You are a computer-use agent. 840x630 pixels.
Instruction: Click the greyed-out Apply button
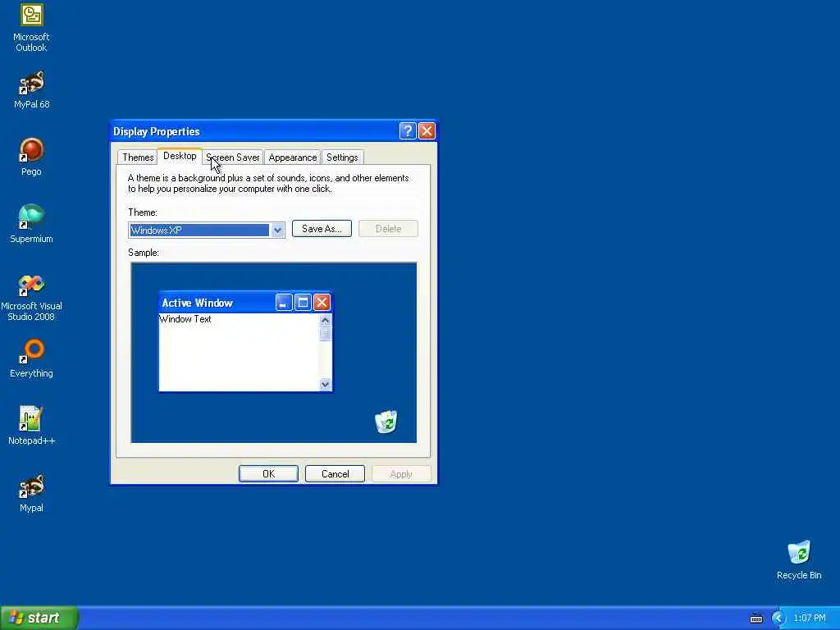(x=401, y=473)
